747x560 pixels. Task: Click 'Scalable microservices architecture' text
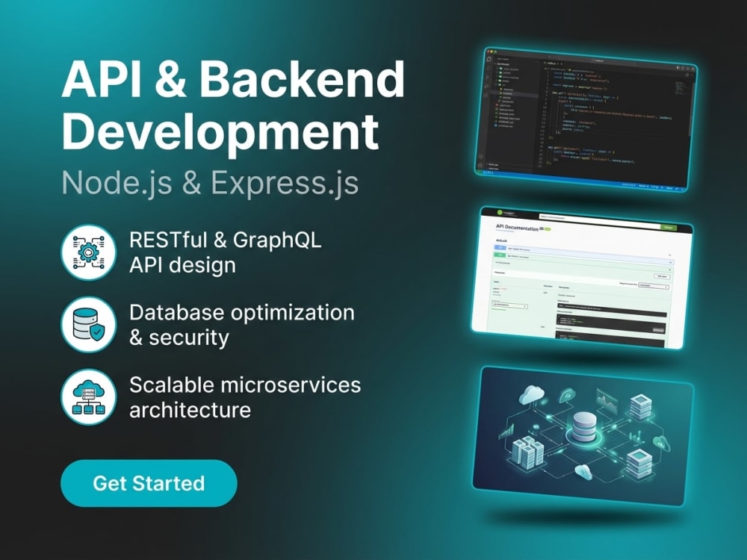pyautogui.click(x=245, y=397)
